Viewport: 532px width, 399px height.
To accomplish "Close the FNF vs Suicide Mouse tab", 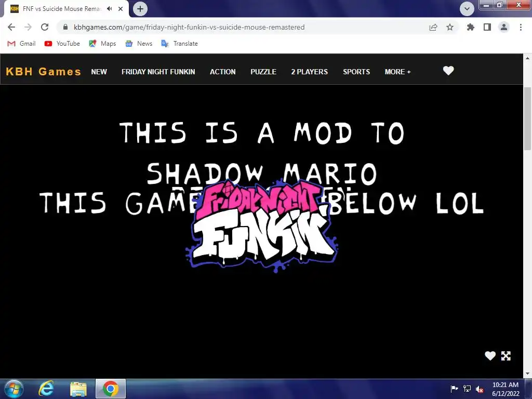I will point(121,9).
